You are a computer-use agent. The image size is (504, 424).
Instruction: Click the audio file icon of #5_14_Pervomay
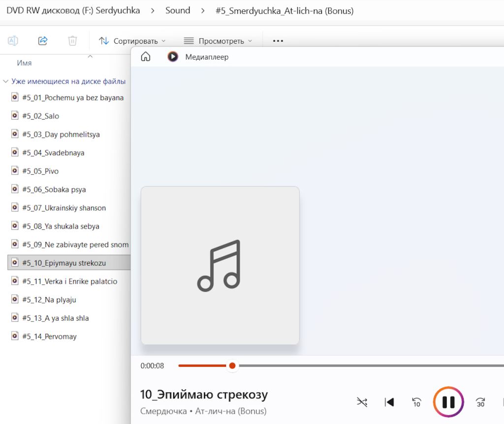15,335
